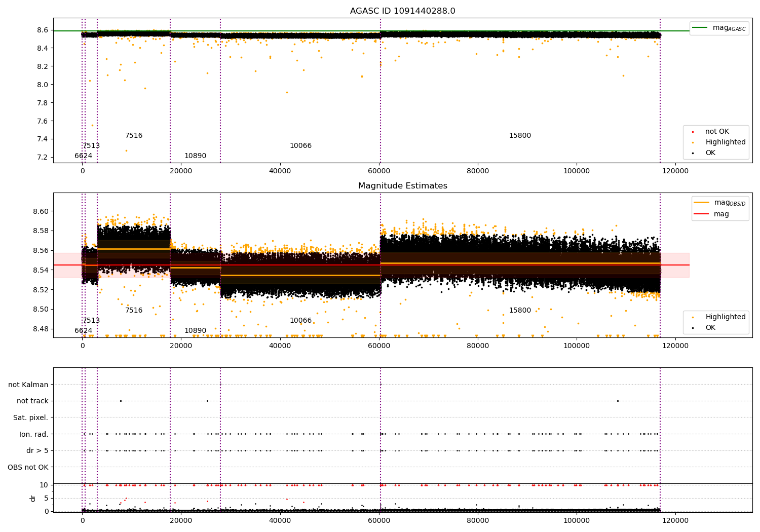Click the 8.48 y-axis tick label

[41, 329]
